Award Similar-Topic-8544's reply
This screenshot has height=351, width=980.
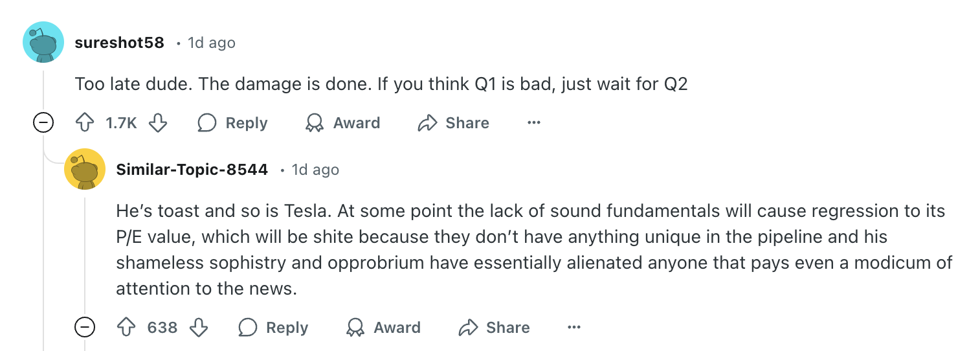383,328
